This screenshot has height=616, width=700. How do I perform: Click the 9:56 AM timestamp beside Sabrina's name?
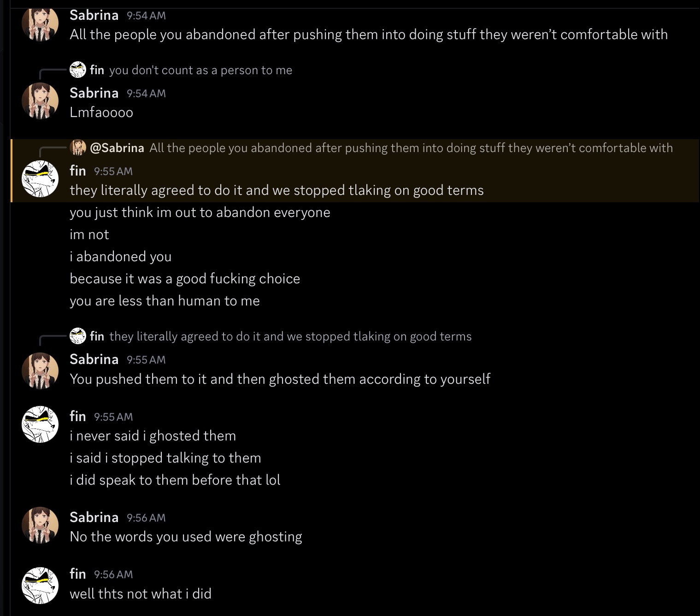click(x=146, y=518)
